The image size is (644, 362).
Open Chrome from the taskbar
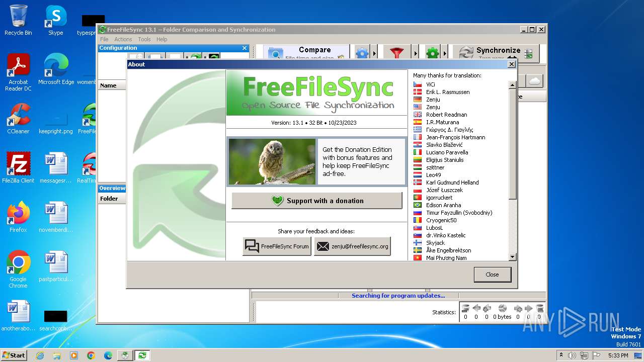(91, 355)
